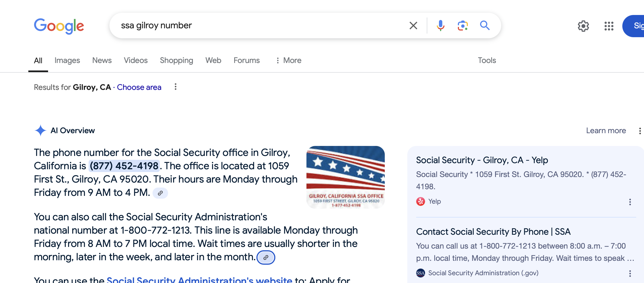Click the blue Sign in button
The width and height of the screenshot is (644, 283).
633,26
